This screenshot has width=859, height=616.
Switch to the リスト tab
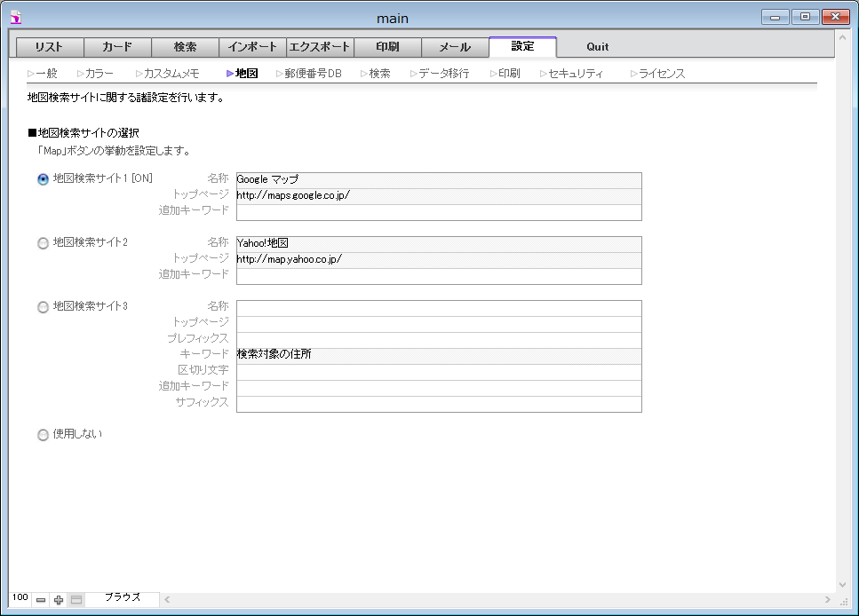point(51,47)
